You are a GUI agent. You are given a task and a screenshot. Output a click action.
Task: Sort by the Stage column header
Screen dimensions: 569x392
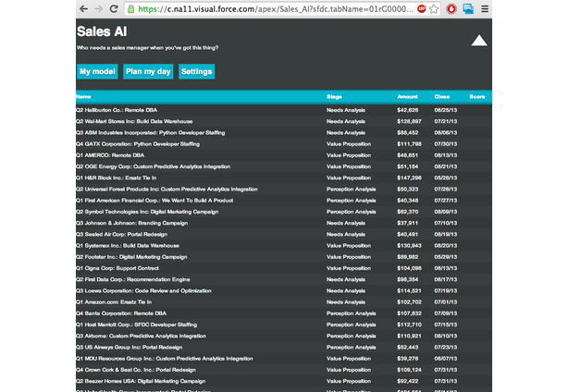click(334, 97)
